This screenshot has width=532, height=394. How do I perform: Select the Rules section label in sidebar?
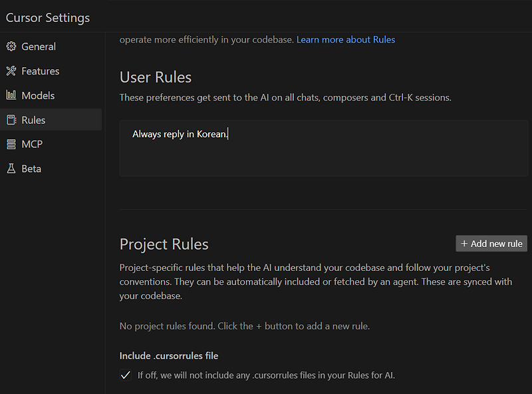(x=33, y=120)
